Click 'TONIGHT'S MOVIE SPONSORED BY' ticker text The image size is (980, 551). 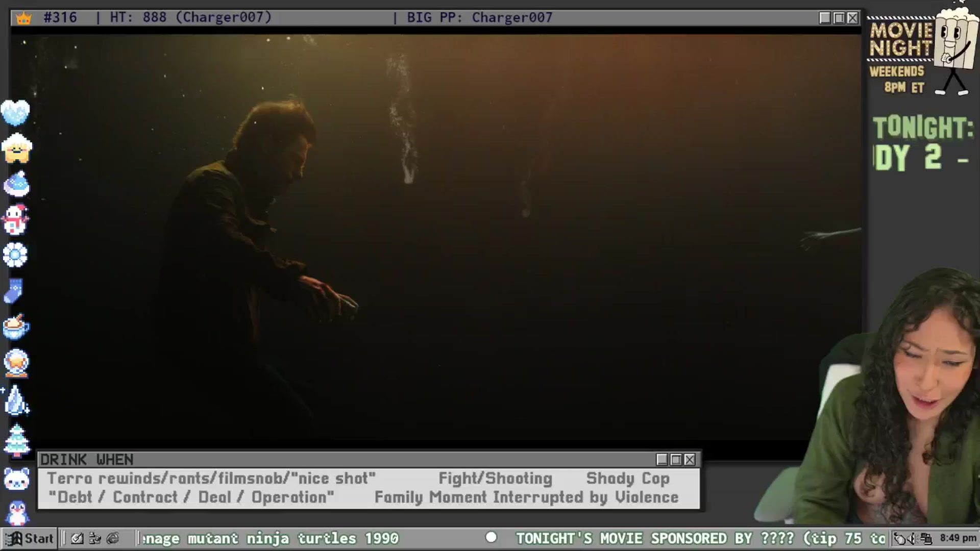(634, 538)
